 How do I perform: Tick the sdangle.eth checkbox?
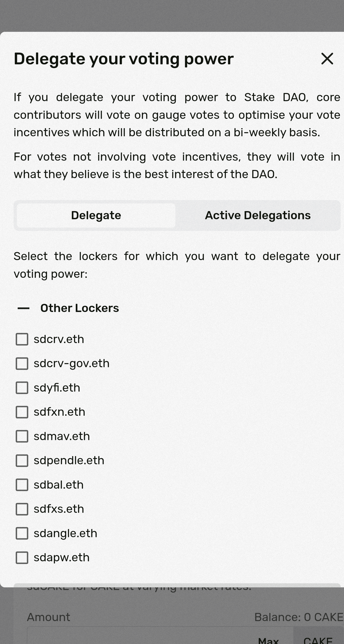22,533
